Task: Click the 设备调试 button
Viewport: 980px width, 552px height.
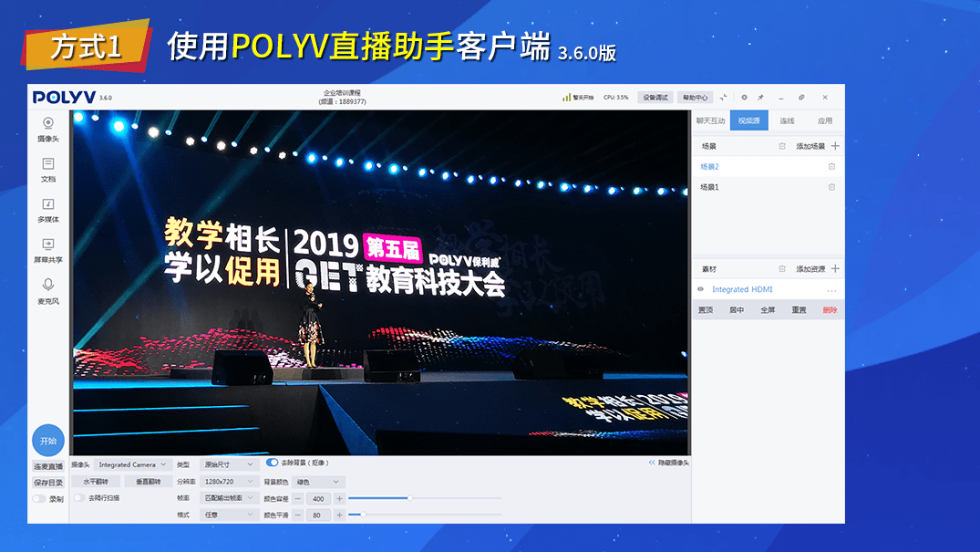Action: click(x=655, y=98)
